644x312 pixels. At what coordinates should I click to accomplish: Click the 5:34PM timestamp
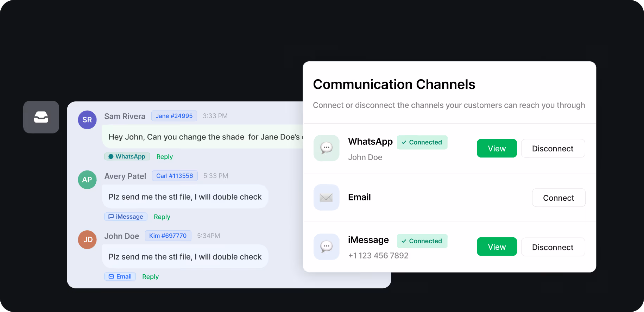point(209,236)
